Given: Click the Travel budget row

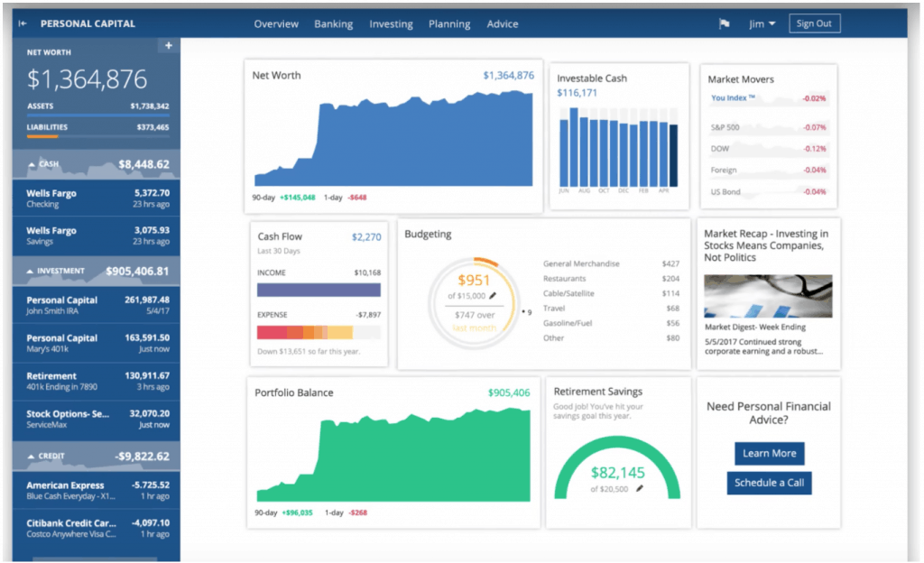Looking at the screenshot, I should 611,308.
